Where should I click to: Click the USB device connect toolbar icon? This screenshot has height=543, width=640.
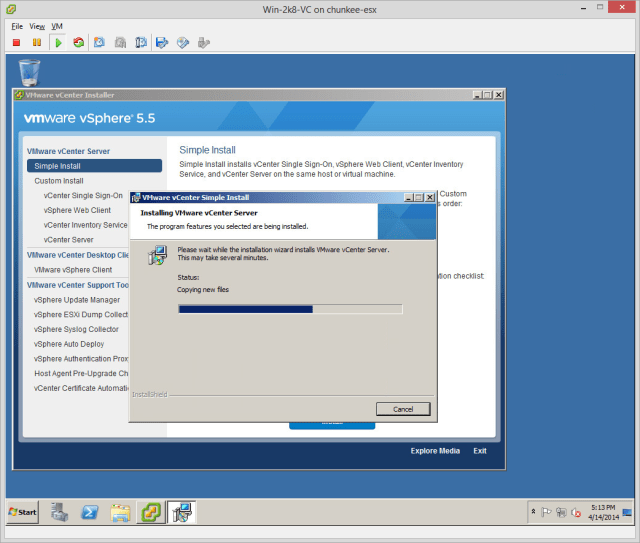coord(203,42)
